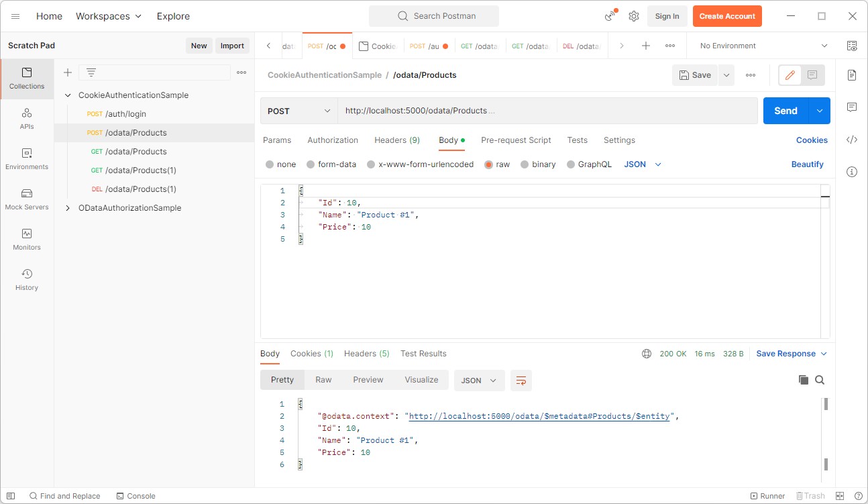This screenshot has height=504, width=868.
Task: Toggle the sidebar icon in status bar
Action: pos(11,496)
